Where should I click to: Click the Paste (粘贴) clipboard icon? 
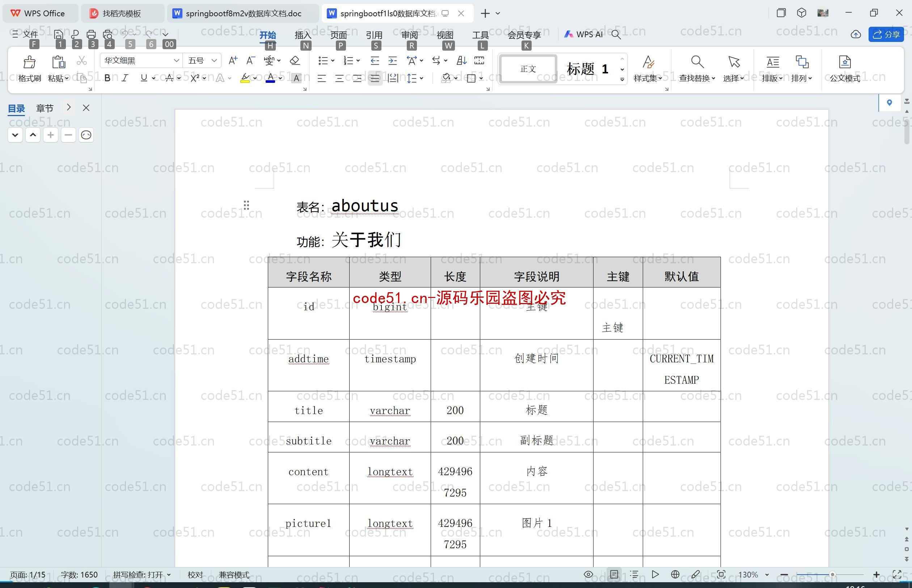coord(59,62)
